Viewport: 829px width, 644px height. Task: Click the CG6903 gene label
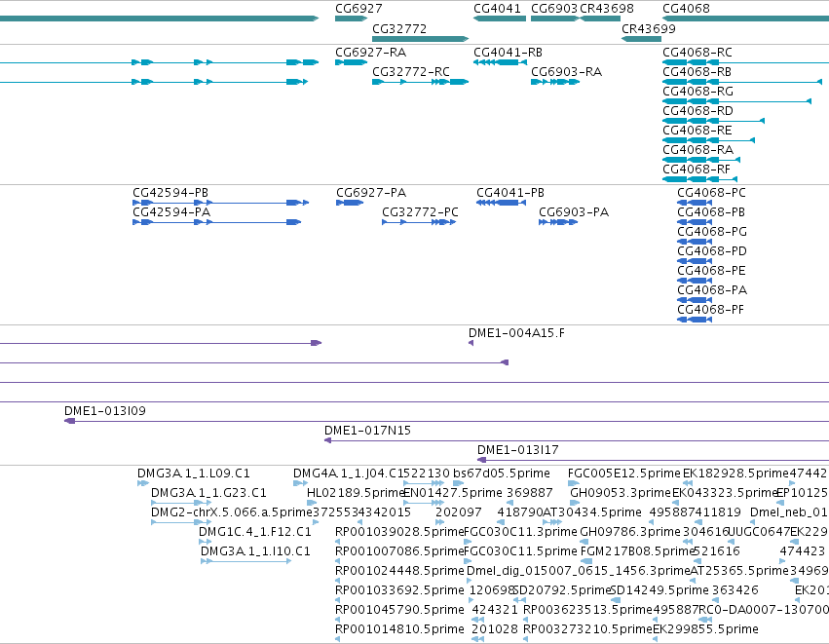point(554,9)
